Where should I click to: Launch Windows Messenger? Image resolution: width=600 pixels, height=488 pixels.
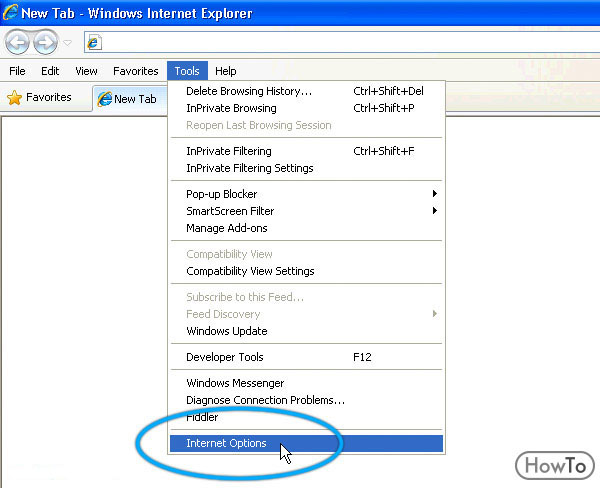click(306, 383)
